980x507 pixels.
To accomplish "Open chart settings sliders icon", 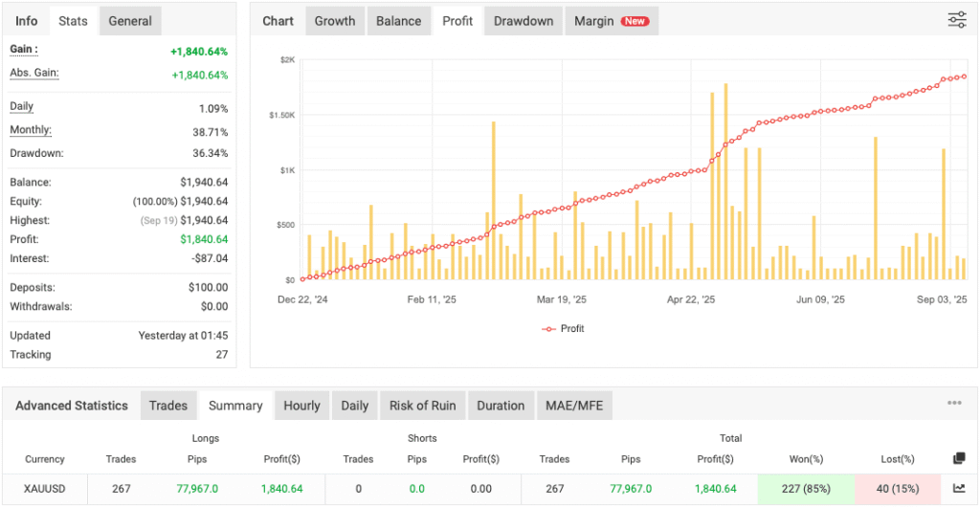I will pos(956,20).
